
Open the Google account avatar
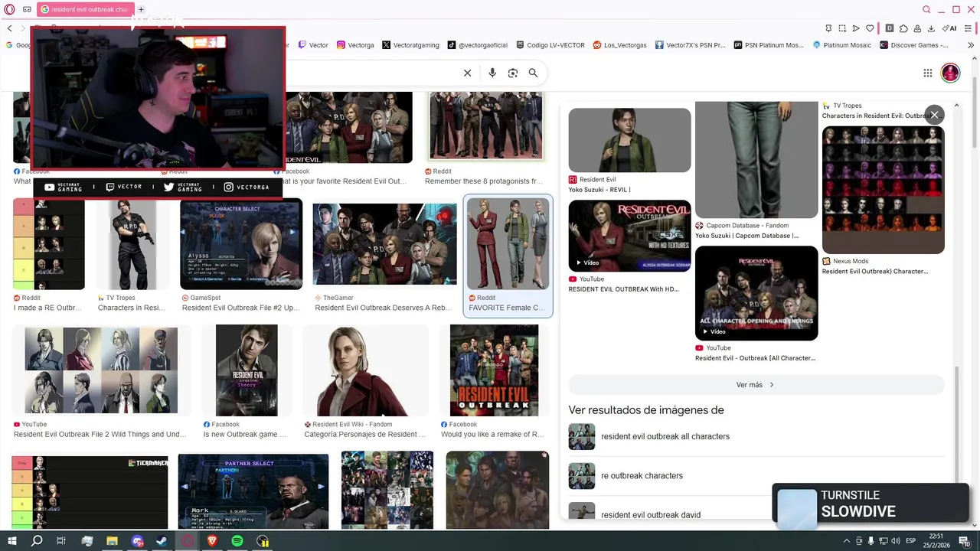click(950, 73)
